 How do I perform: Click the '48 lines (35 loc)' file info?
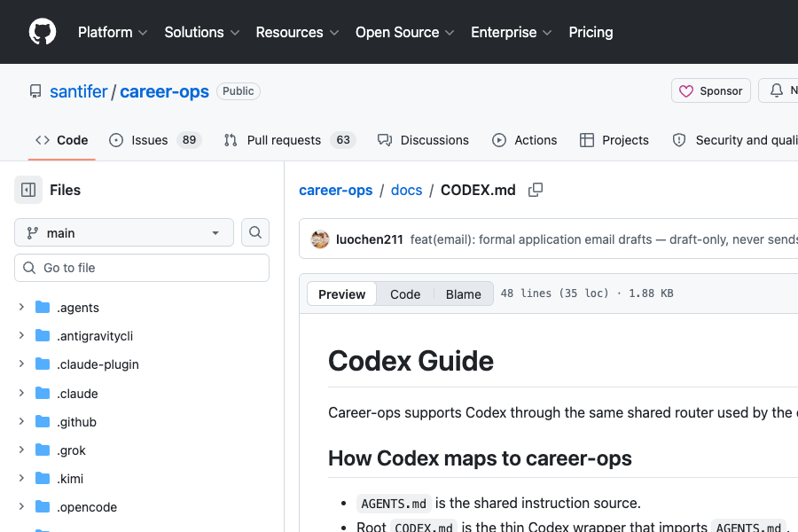tap(555, 293)
